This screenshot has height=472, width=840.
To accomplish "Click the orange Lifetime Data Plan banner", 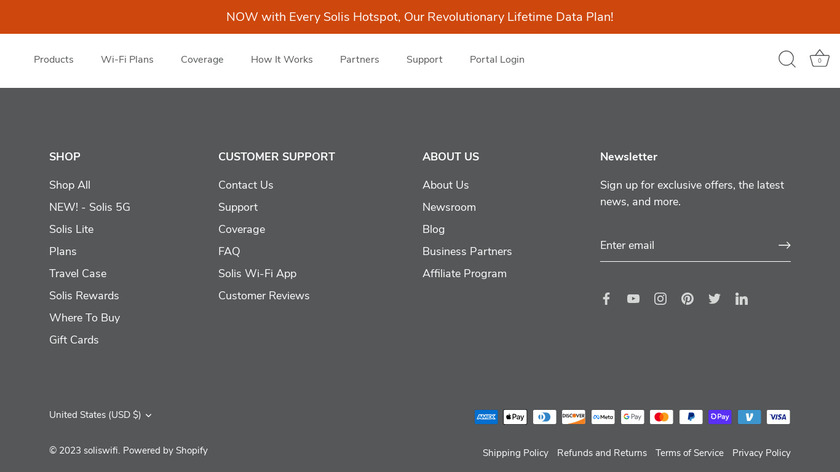I will tap(420, 17).
